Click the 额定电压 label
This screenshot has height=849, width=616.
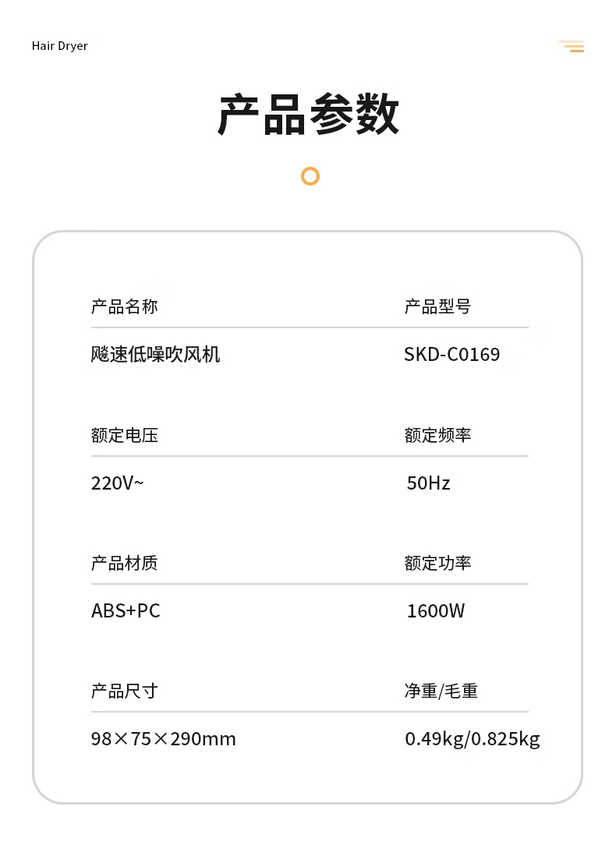click(125, 435)
